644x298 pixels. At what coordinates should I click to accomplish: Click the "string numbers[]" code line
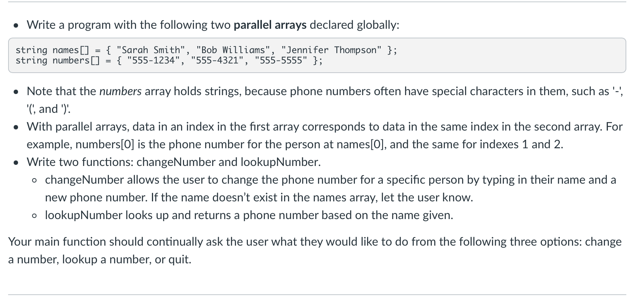point(169,60)
